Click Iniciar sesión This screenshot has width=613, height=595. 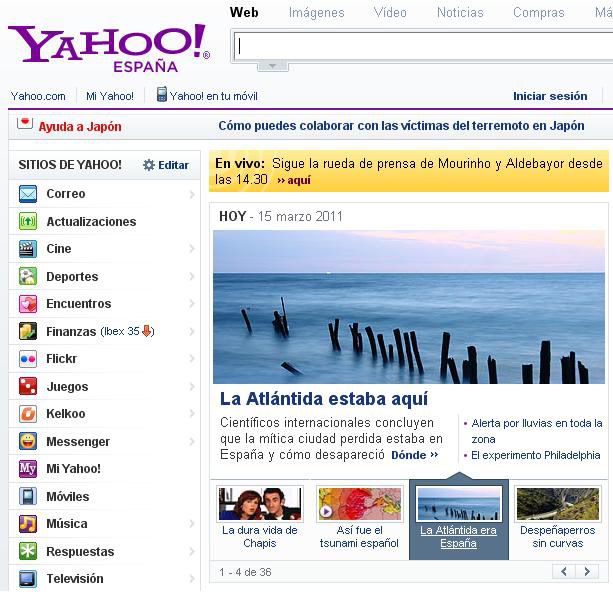[550, 96]
